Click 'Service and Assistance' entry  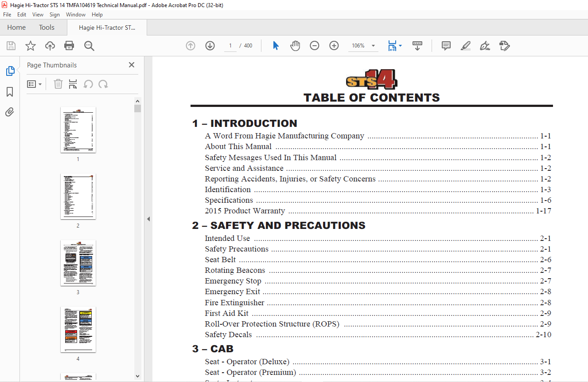pyautogui.click(x=244, y=168)
